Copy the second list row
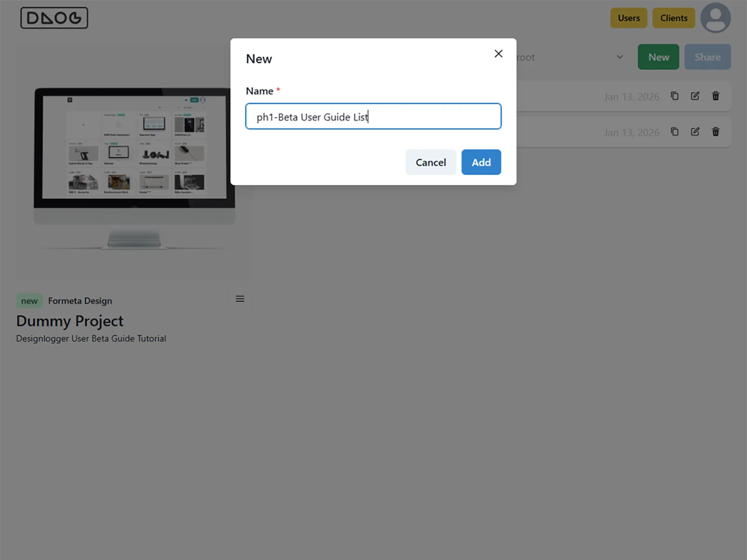Viewport: 747px width, 560px height. coord(675,132)
